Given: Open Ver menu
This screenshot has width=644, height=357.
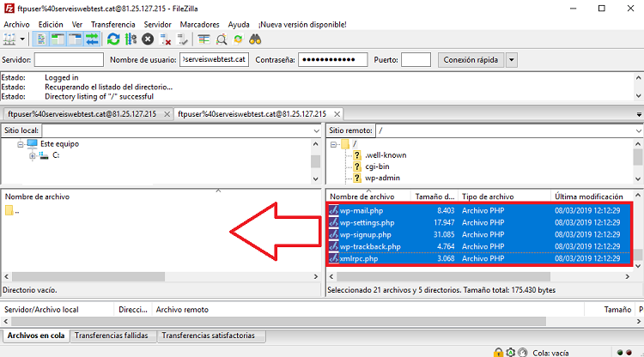Looking at the screenshot, I should tap(77, 25).
